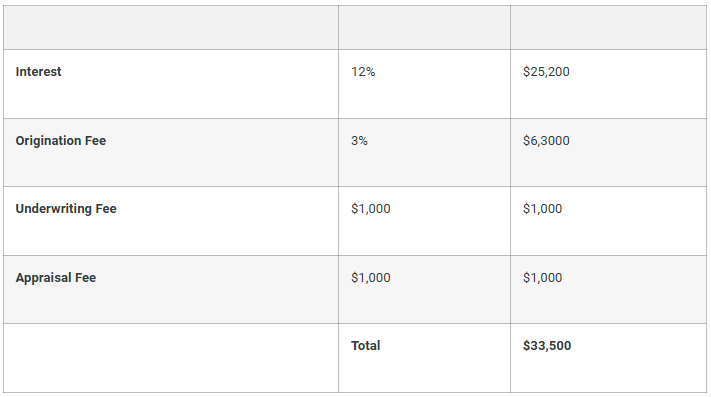Click the empty middle header cell
The height and width of the screenshot is (397, 711).
pos(424,28)
